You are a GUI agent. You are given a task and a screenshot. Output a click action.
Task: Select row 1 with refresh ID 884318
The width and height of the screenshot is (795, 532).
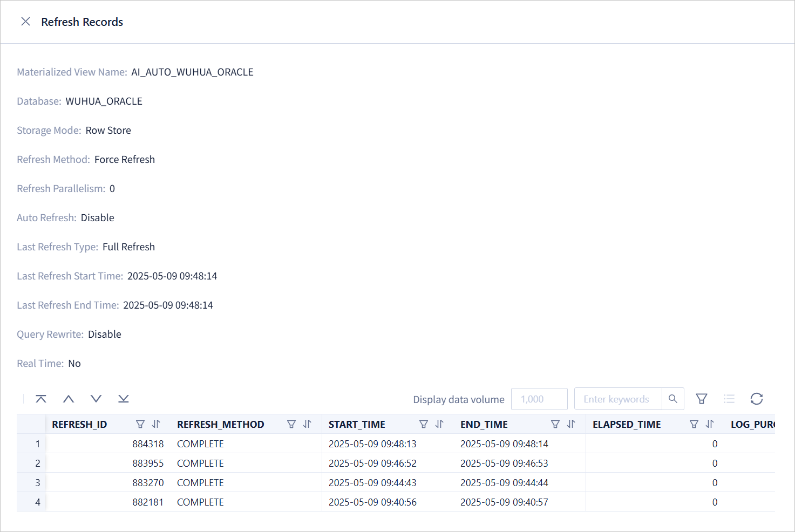pos(148,444)
